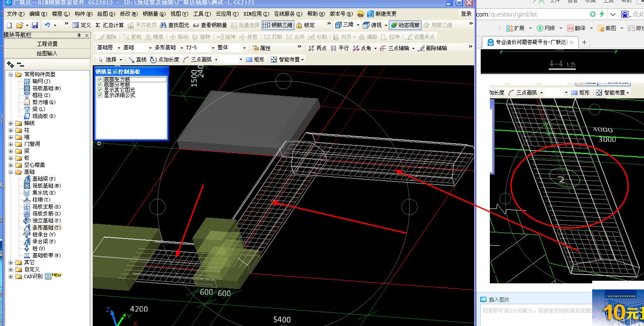Click the 登录 login link
The height and width of the screenshot is (326, 644).
pyautogui.click(x=466, y=14)
